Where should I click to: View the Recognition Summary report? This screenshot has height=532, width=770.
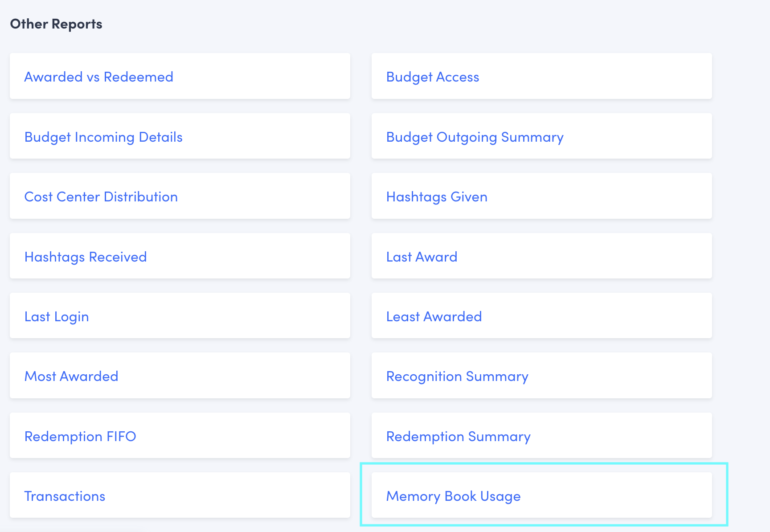[457, 376]
